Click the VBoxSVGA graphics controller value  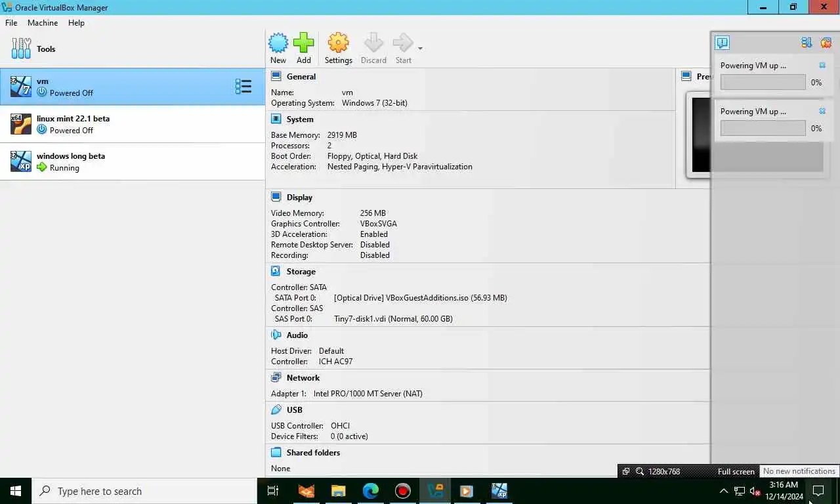click(x=379, y=224)
